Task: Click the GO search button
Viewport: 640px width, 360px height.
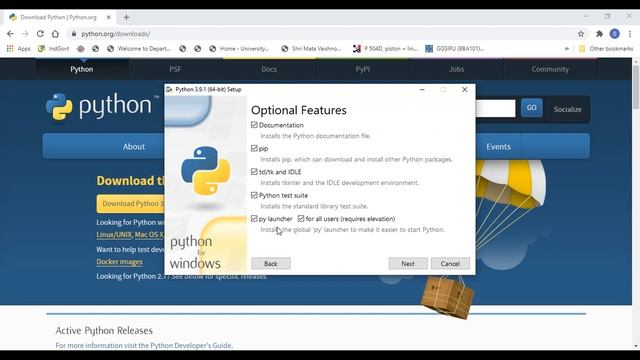Action: click(531, 108)
